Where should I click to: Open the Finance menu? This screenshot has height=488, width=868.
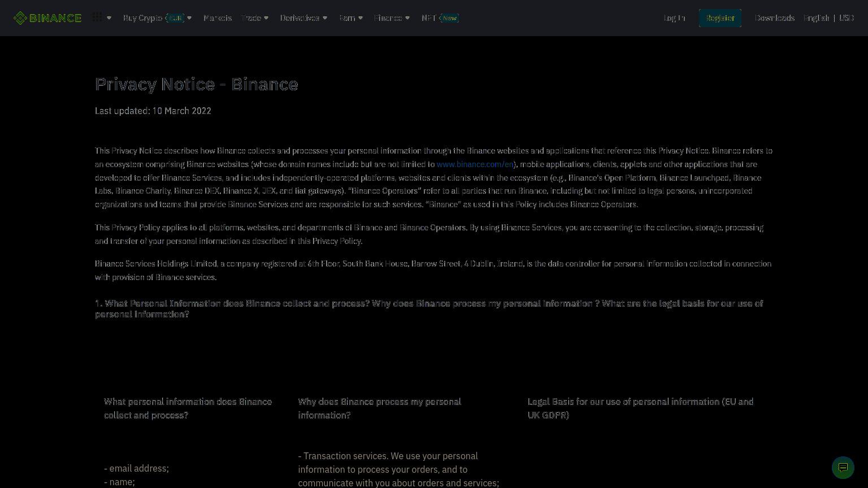tap(388, 18)
